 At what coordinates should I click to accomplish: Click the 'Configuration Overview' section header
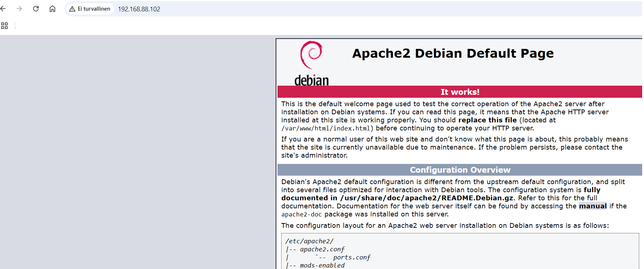(460, 170)
